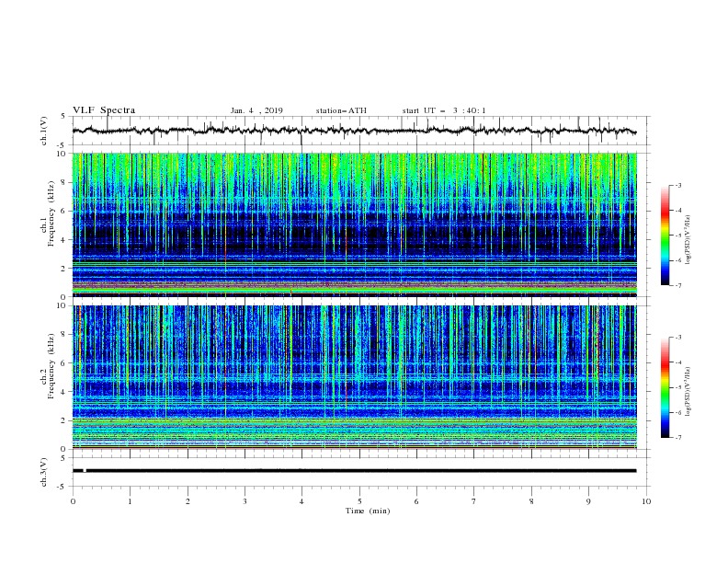Viewport: 728px width, 563px height.
Task: Click time-axis tick label "3"
Action: tap(245, 501)
